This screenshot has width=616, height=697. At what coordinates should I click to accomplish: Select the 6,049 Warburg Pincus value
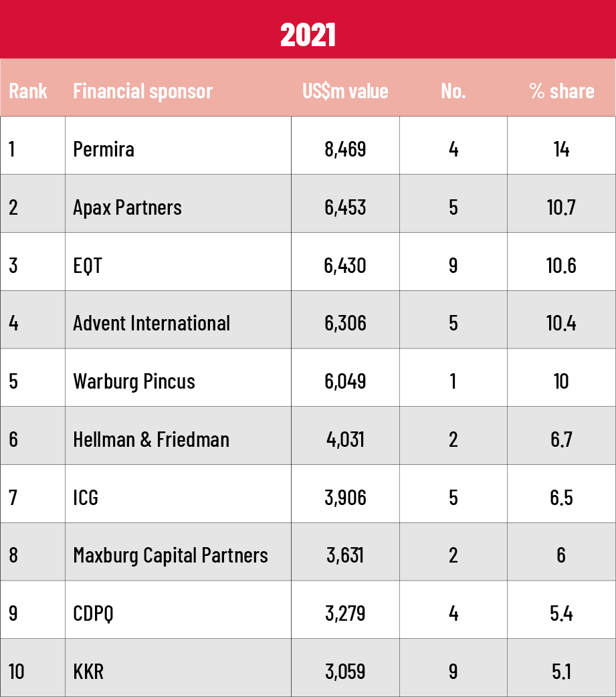[x=345, y=381]
